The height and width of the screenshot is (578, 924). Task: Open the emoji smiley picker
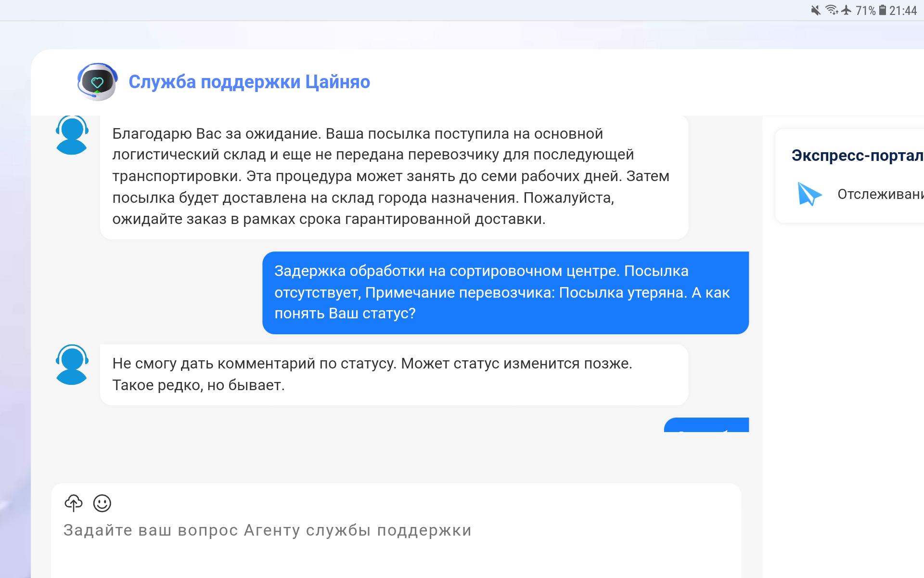pyautogui.click(x=102, y=503)
